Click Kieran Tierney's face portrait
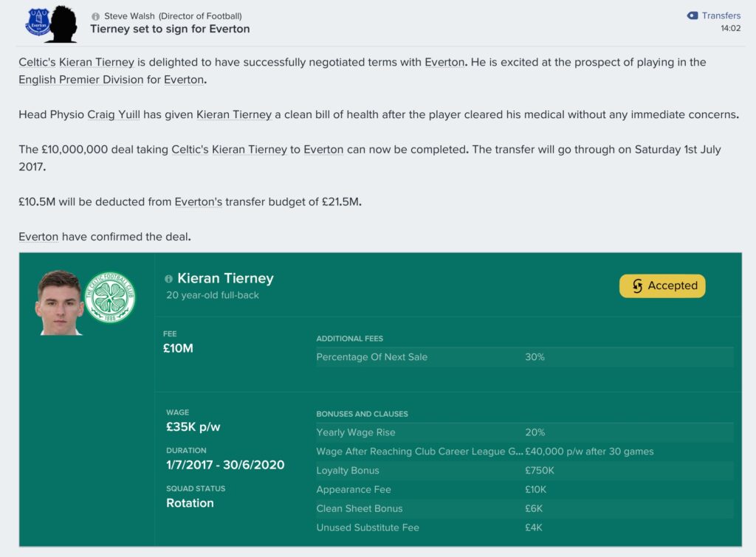 pyautogui.click(x=59, y=302)
